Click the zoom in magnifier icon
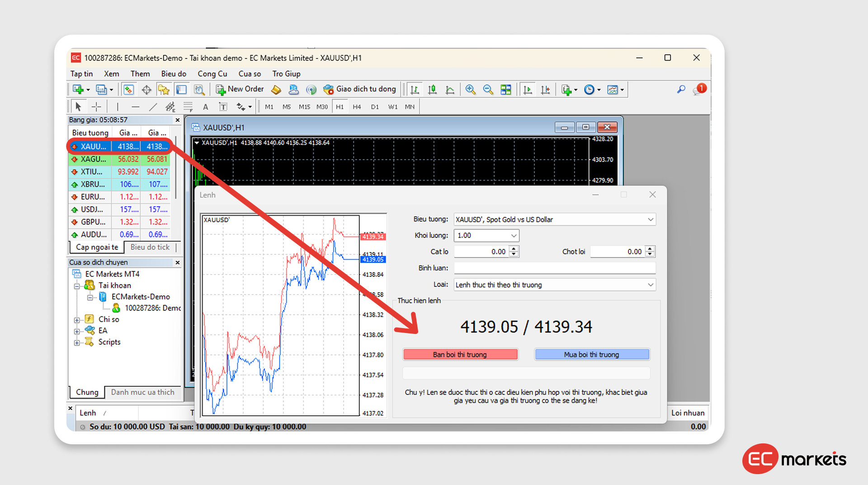Screen dimensions: 868x485 [x=470, y=90]
